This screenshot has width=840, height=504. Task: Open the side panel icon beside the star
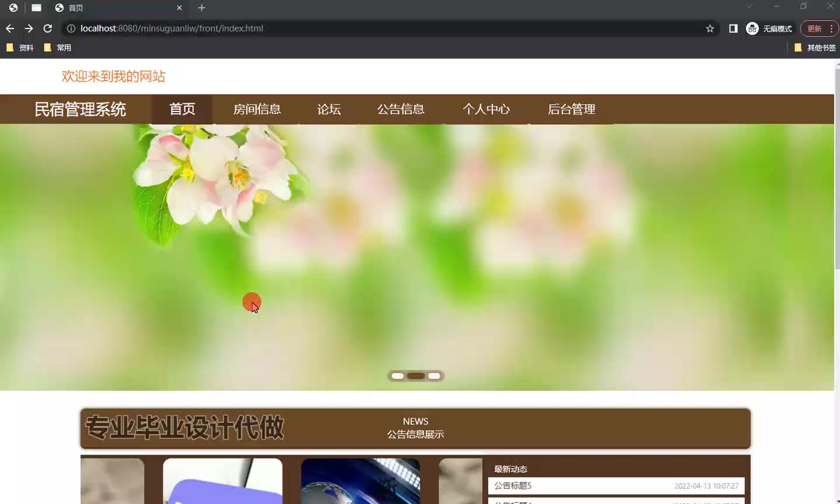pyautogui.click(x=733, y=29)
